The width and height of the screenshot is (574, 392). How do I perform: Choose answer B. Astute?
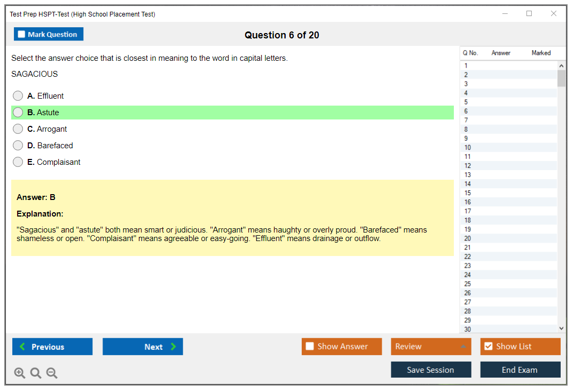point(18,113)
